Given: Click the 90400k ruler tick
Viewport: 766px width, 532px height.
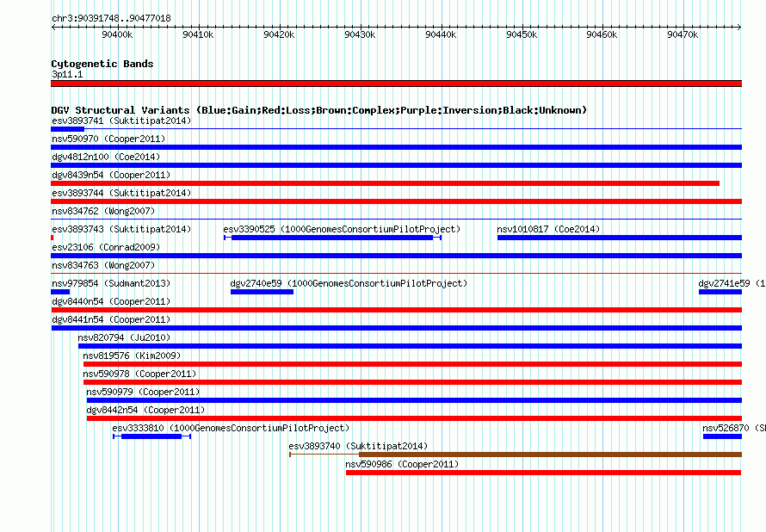Looking at the screenshot, I should [117, 34].
